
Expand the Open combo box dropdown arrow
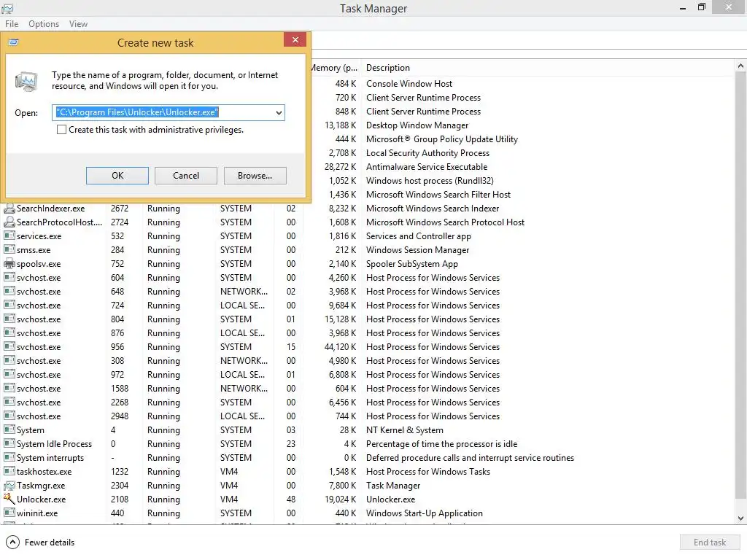click(x=279, y=113)
